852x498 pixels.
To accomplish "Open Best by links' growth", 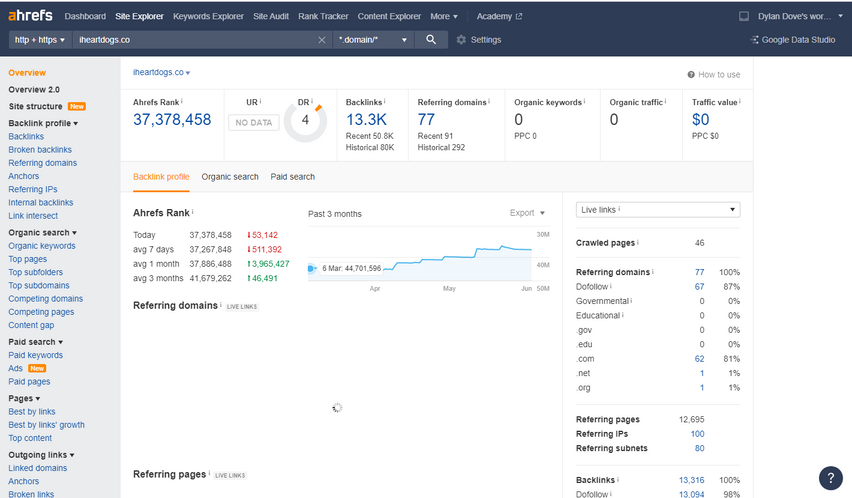I will pyautogui.click(x=46, y=425).
